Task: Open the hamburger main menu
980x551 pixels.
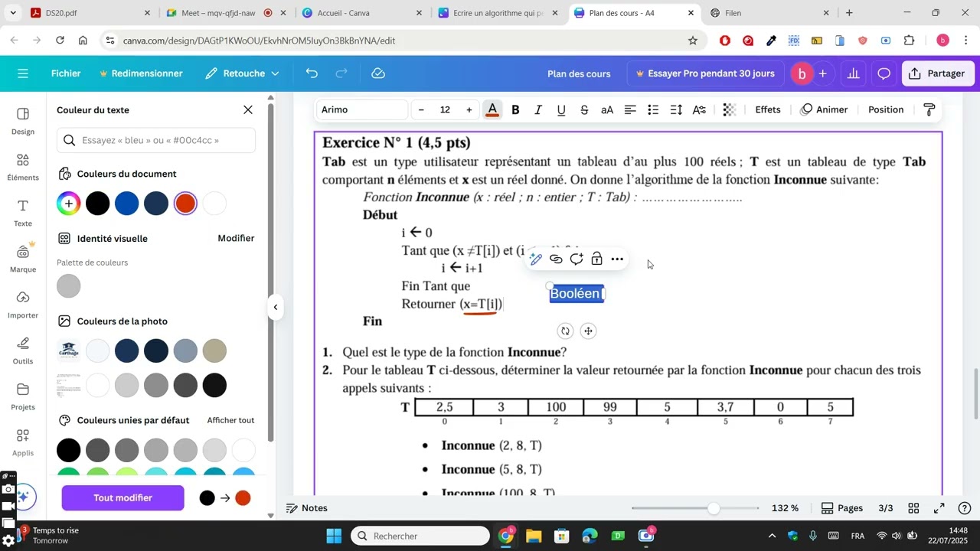Action: [x=23, y=73]
